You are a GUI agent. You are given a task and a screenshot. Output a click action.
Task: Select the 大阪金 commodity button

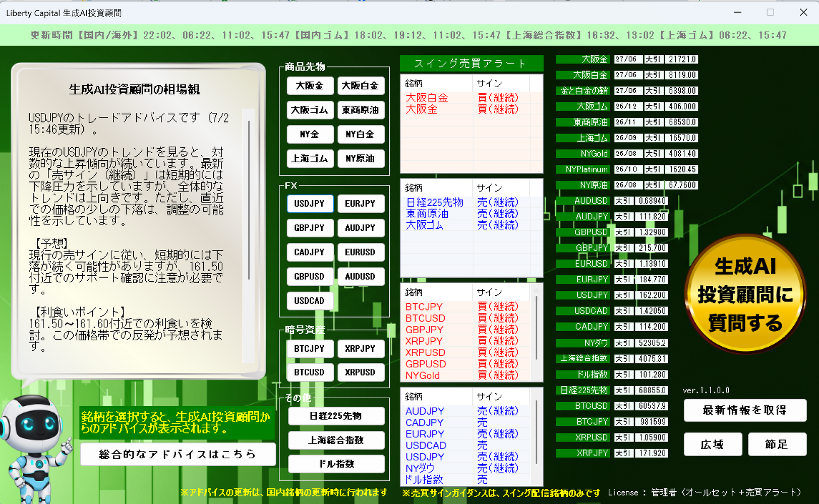click(x=310, y=86)
